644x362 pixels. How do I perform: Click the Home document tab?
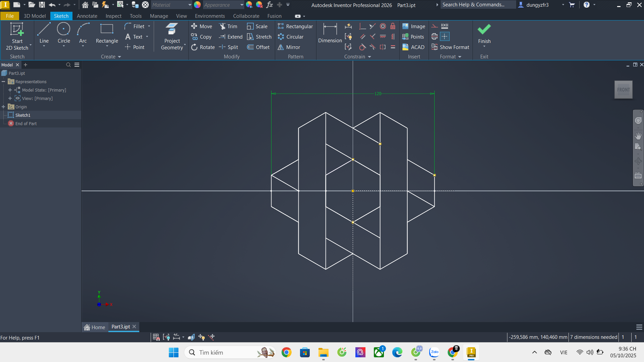(95, 327)
